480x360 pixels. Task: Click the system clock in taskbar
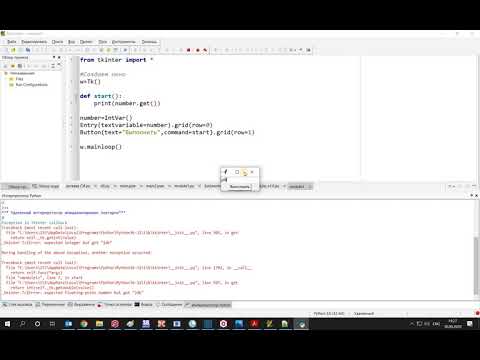(x=453, y=324)
